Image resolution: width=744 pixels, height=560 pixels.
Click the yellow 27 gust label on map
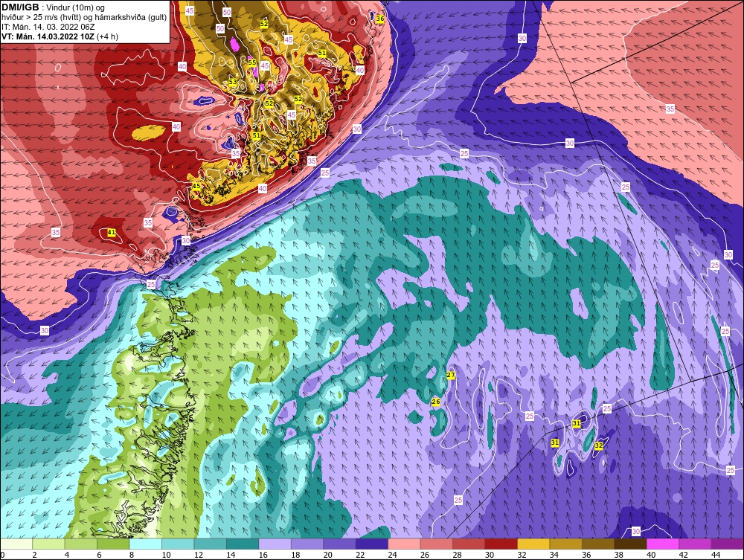coord(451,375)
